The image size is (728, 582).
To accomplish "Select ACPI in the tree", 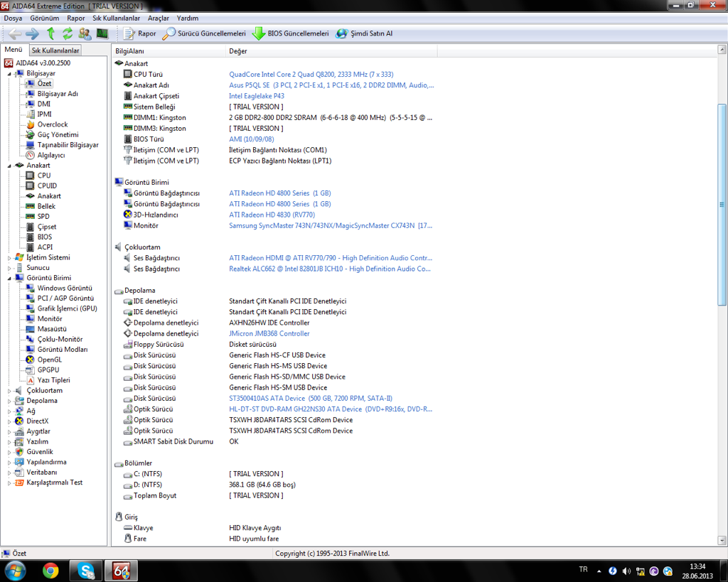I will click(45, 247).
